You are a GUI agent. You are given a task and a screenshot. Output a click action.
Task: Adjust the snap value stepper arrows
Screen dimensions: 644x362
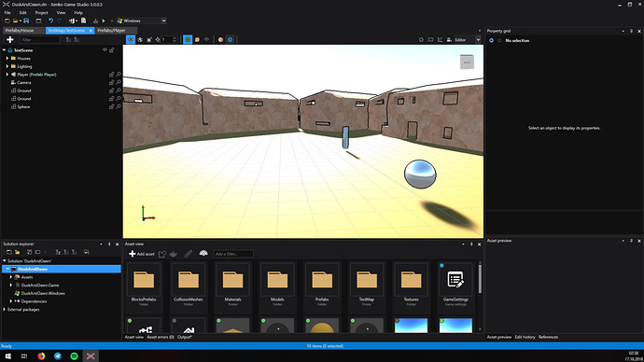pyautogui.click(x=175, y=39)
